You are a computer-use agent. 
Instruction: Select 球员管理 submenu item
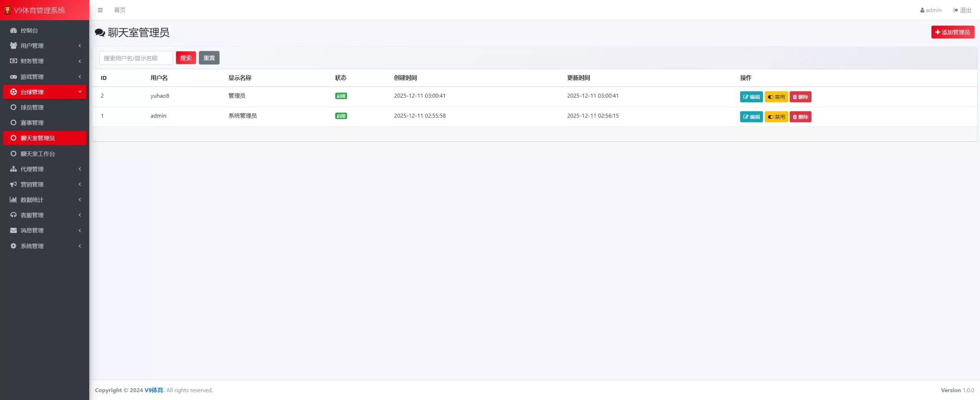[x=32, y=107]
